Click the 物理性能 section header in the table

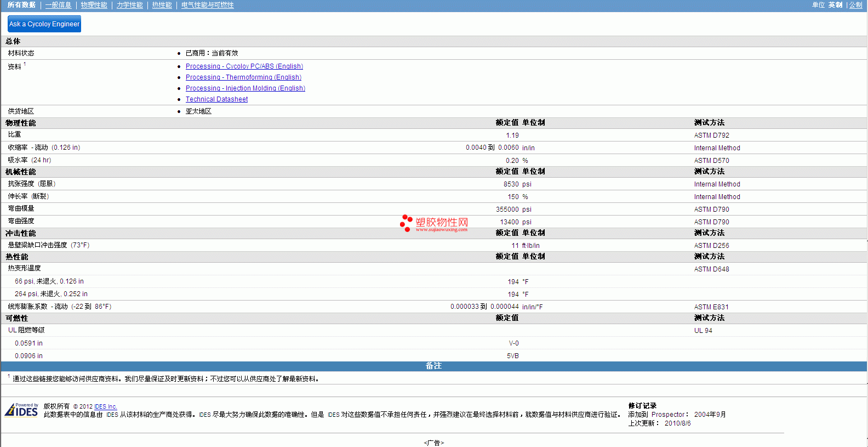point(21,123)
